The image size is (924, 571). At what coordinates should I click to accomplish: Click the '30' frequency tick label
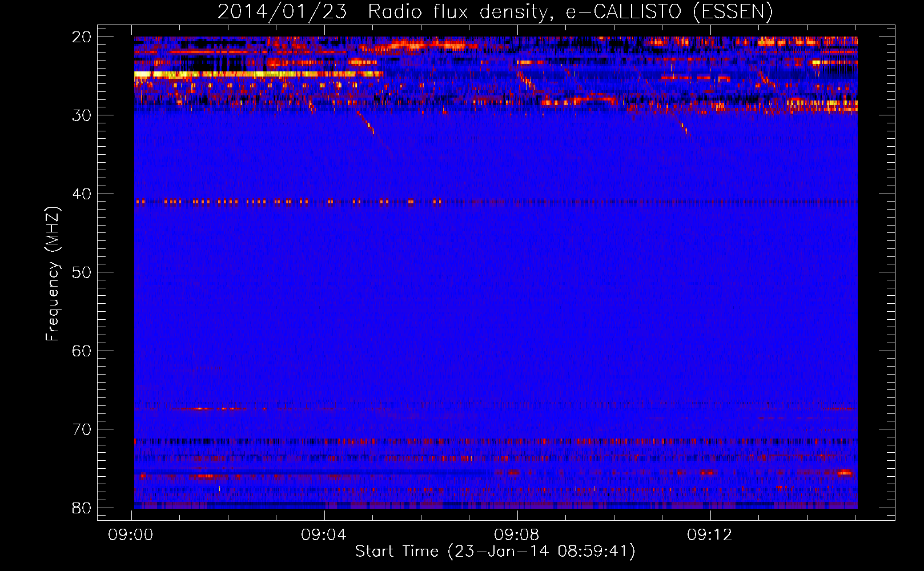(x=82, y=115)
